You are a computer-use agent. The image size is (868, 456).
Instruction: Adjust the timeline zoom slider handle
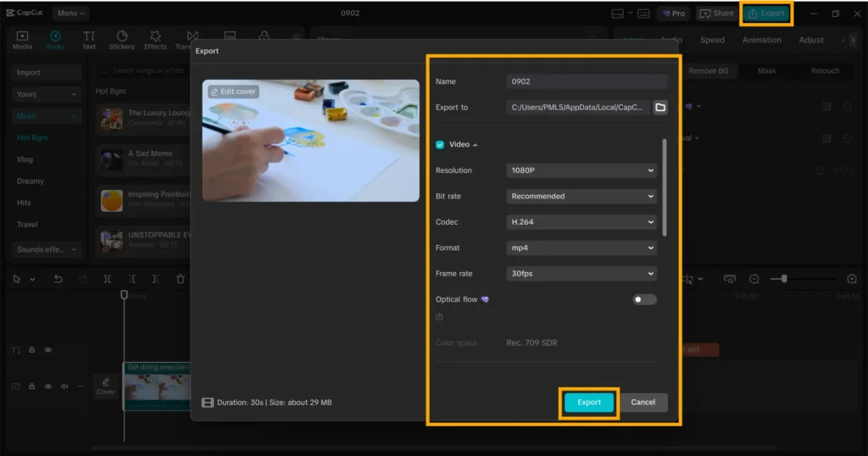783,279
